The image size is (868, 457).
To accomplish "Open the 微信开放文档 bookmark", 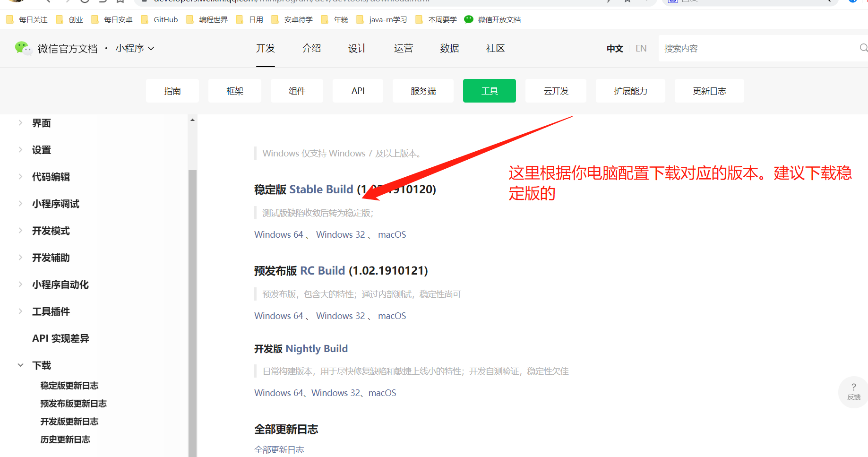I will pos(492,19).
